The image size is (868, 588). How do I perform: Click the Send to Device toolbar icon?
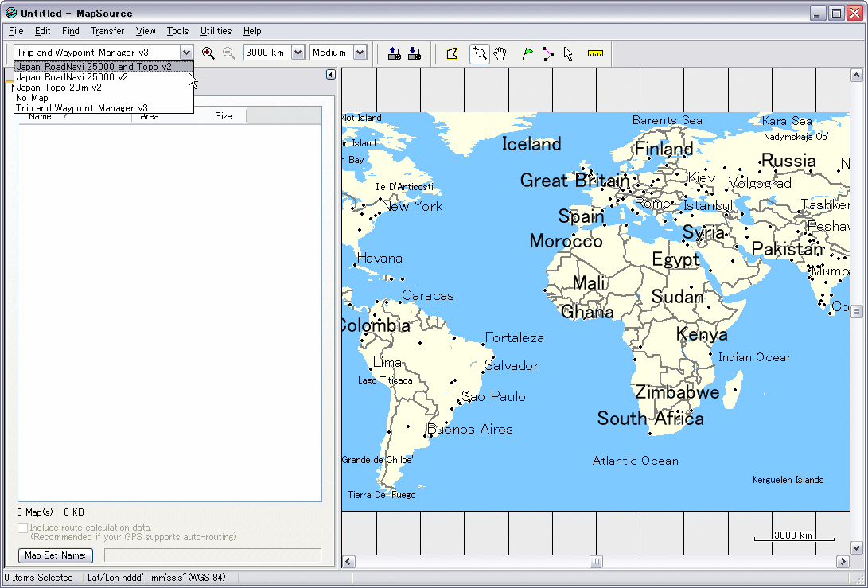[x=394, y=53]
